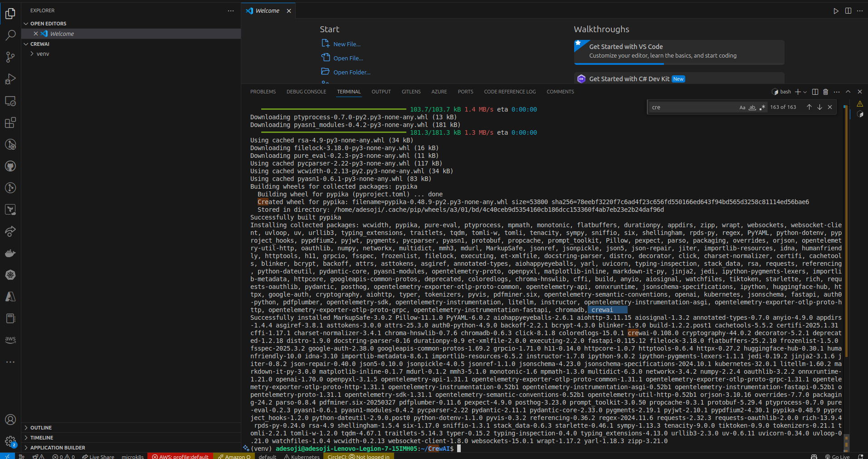This screenshot has width=868, height=459.
Task: Click the terminal find input field
Action: 693,107
